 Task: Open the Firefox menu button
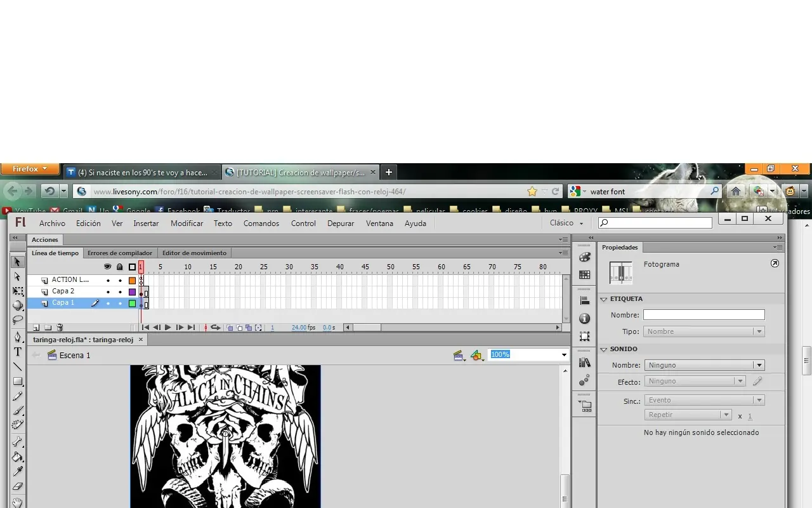point(30,169)
